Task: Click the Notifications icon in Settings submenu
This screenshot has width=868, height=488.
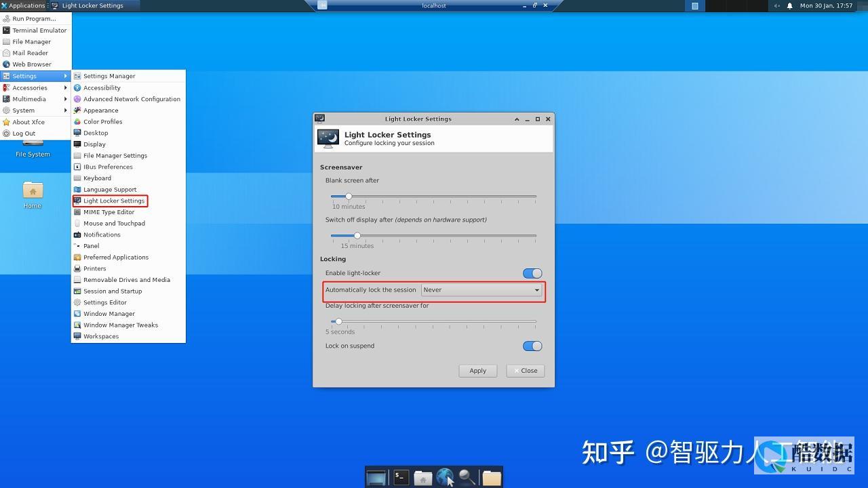Action: click(77, 235)
